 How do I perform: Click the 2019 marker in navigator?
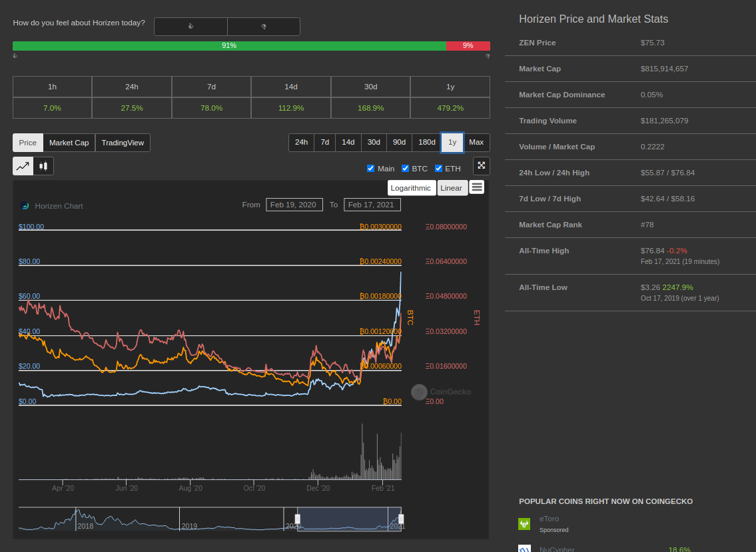point(189,526)
